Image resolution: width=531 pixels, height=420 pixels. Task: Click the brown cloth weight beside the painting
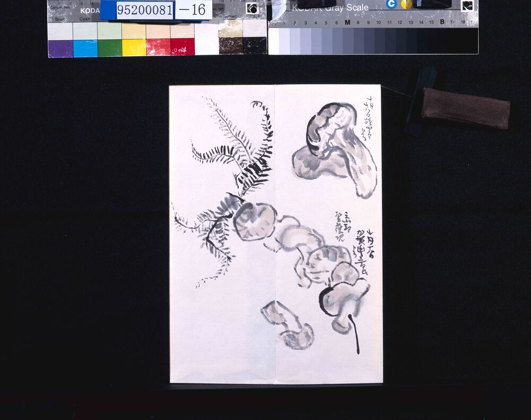point(466,108)
